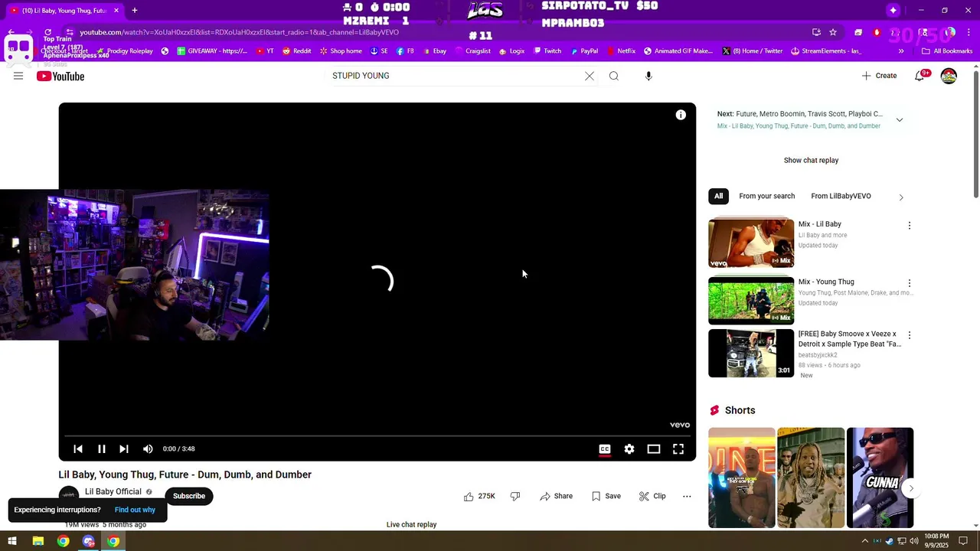Open the video info card icon

pos(681,115)
